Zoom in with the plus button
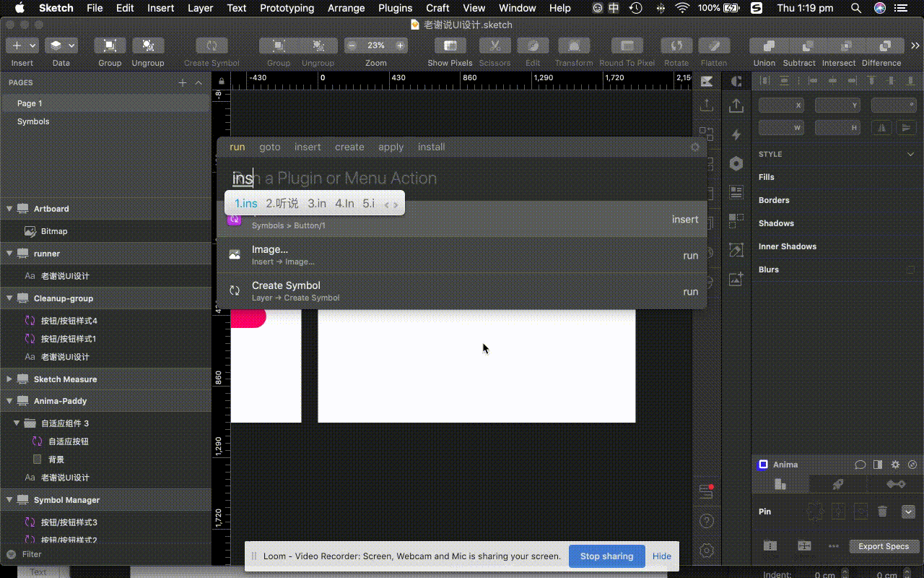Image resolution: width=924 pixels, height=578 pixels. coord(399,46)
